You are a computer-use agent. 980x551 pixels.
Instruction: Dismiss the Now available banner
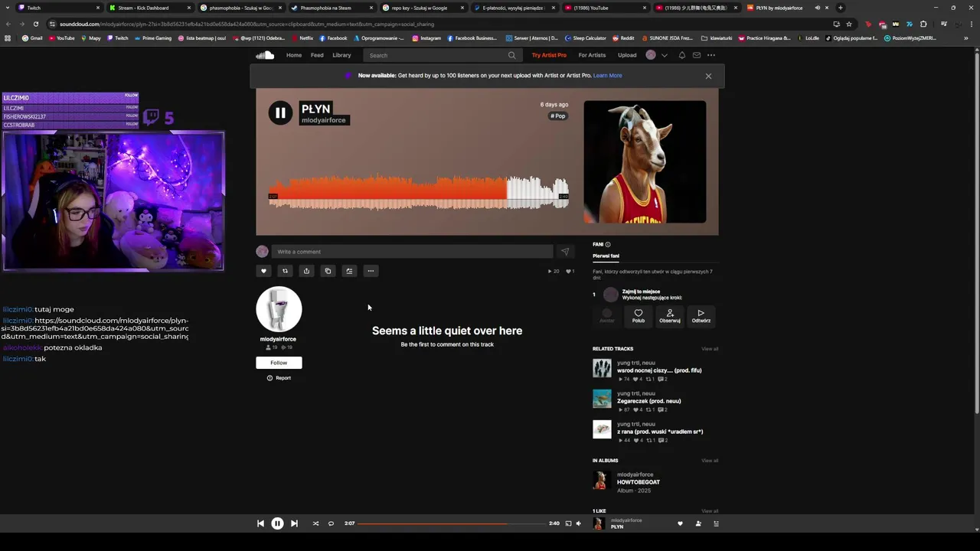tap(708, 76)
